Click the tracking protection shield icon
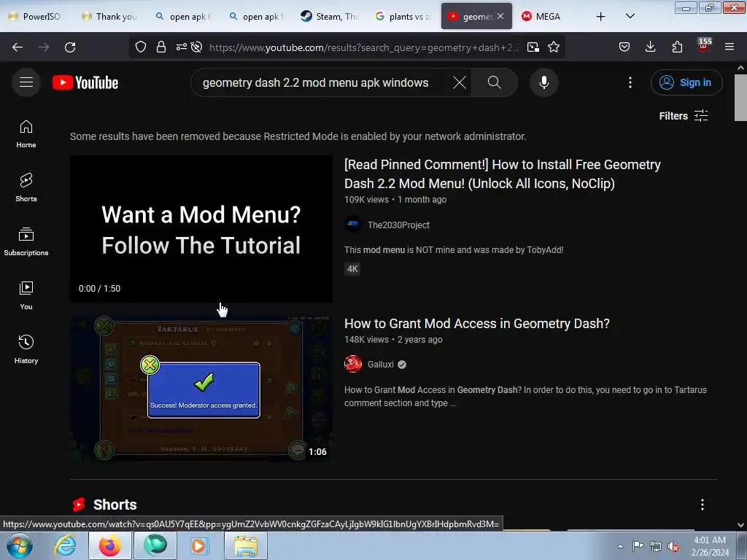747x560 pixels. click(141, 47)
